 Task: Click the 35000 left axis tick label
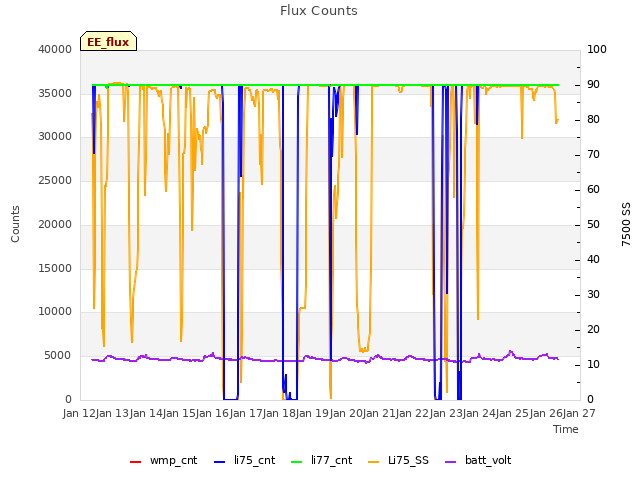click(x=55, y=93)
